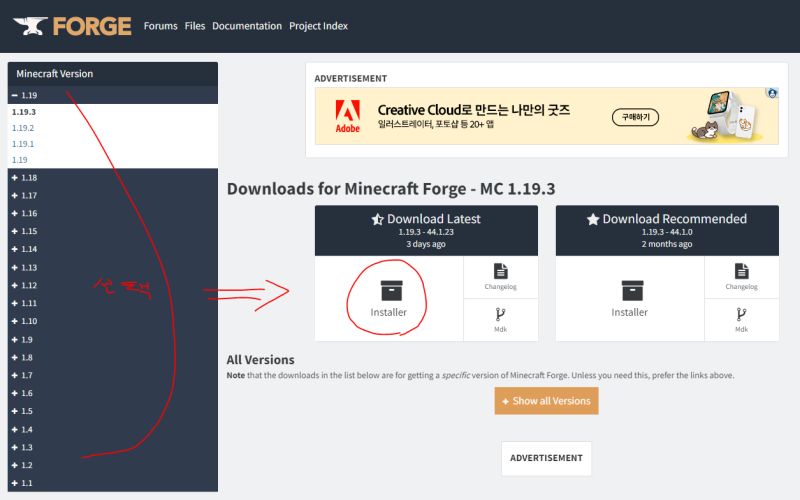The height and width of the screenshot is (500, 800).
Task: Click the half-star Download Latest icon
Action: click(377, 219)
